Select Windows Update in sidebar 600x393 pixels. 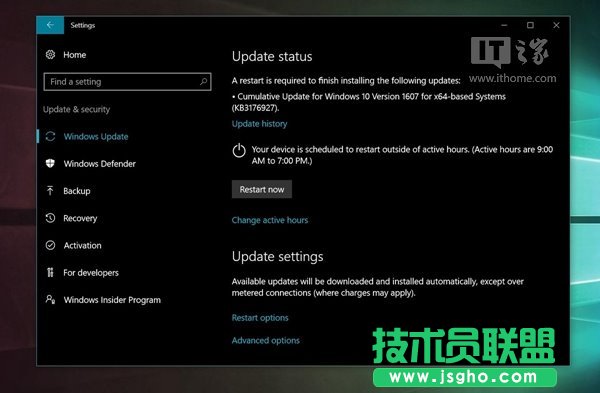click(96, 137)
